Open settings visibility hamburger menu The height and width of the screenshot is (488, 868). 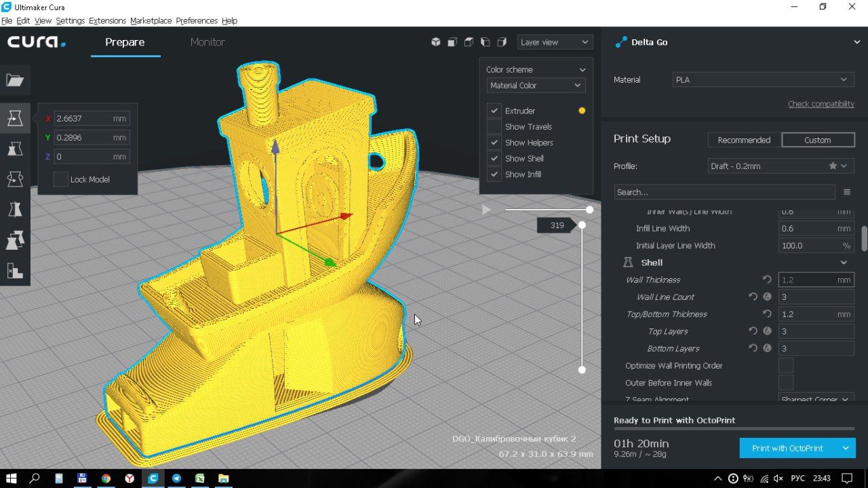pos(847,192)
